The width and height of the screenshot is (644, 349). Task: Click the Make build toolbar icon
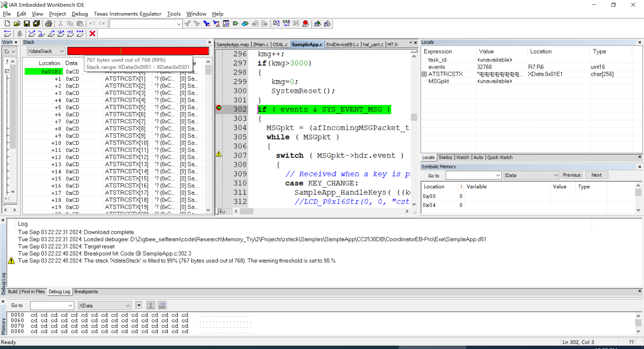coord(286,23)
